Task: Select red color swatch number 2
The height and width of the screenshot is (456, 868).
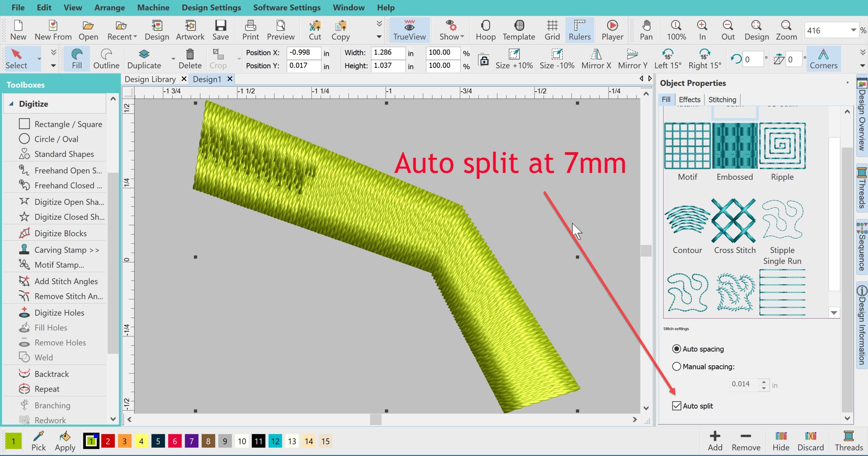Action: click(x=108, y=441)
